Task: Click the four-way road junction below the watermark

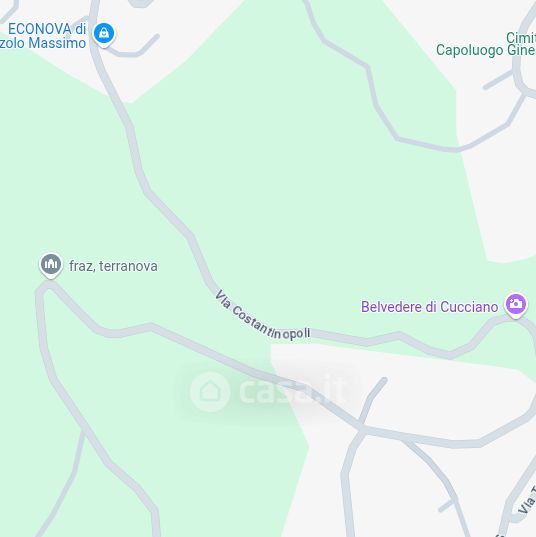Action: point(361,428)
